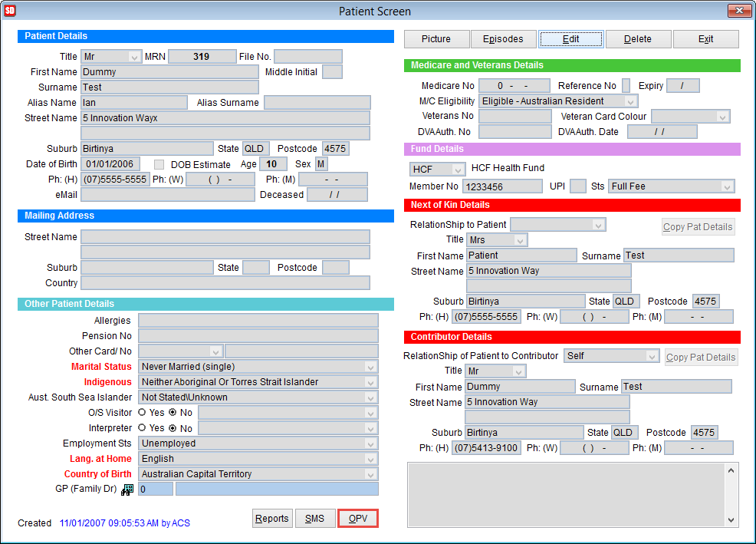Click the Date of Birth field
Viewport: 756px width, 544px height.
(x=110, y=164)
